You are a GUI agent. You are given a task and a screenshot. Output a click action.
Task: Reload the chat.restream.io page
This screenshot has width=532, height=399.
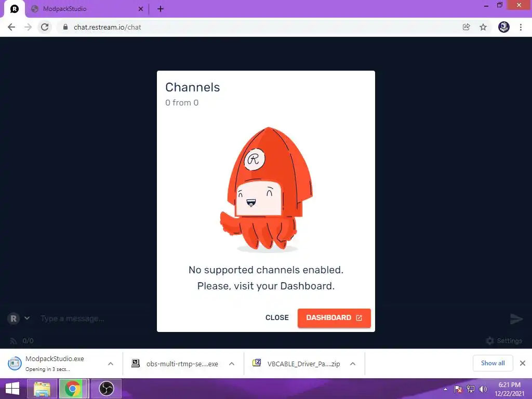(45, 27)
